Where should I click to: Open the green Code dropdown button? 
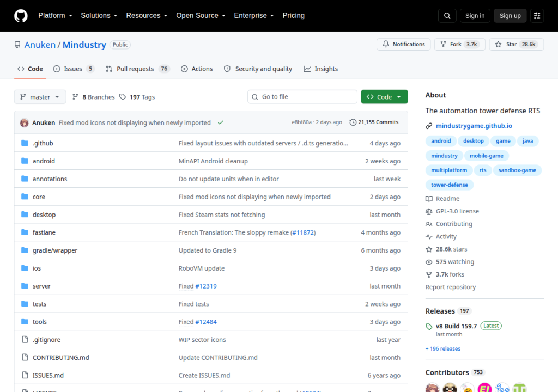pos(384,97)
